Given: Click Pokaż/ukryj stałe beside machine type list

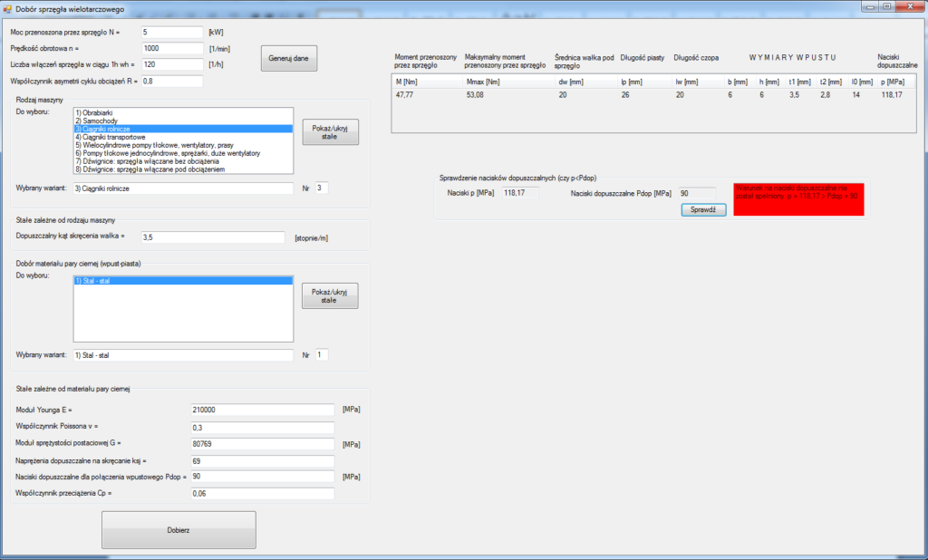Looking at the screenshot, I should tap(330, 132).
